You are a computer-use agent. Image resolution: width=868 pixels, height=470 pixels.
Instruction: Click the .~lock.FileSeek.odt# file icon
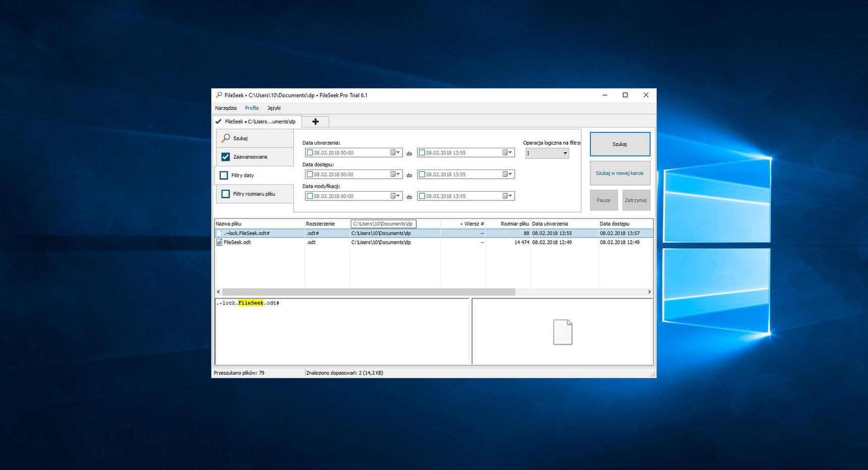pos(219,233)
